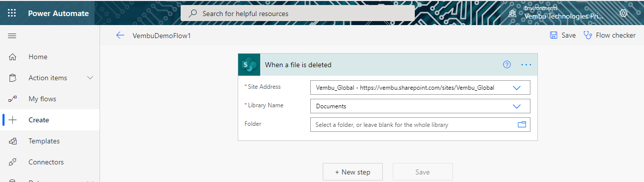Open settings gear icon
The height and width of the screenshot is (182, 644).
(623, 14)
